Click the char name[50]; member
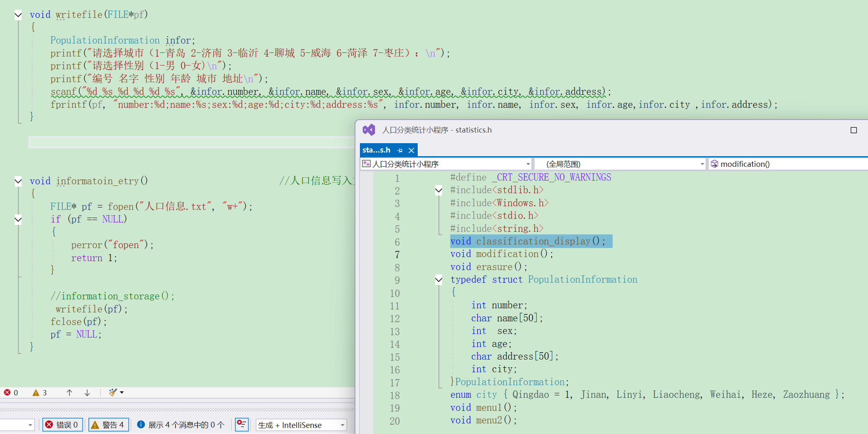This screenshot has width=868, height=434. (507, 318)
